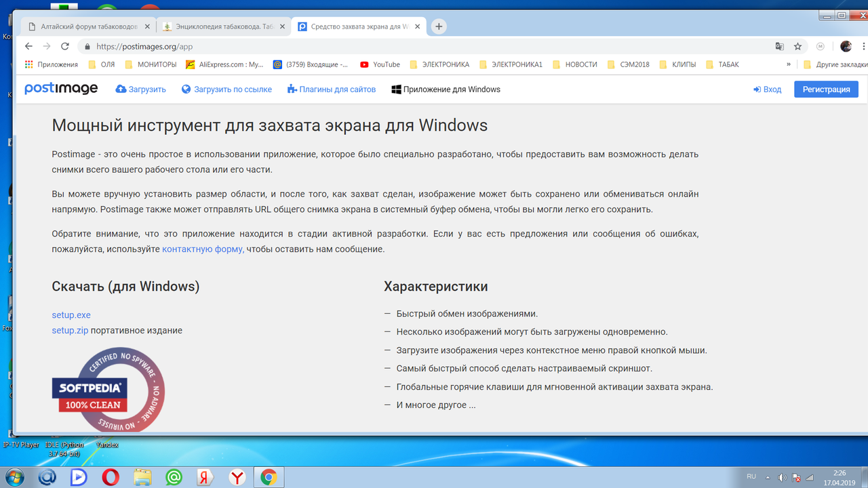This screenshot has width=868, height=488.
Task: Open the ТАБАК bookmark folder
Action: coord(722,64)
